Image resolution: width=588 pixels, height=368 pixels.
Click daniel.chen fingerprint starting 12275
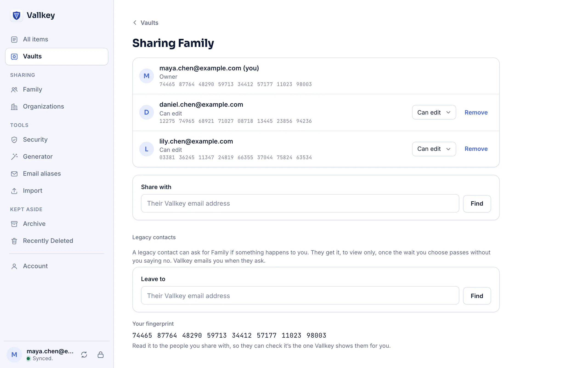[235, 121]
